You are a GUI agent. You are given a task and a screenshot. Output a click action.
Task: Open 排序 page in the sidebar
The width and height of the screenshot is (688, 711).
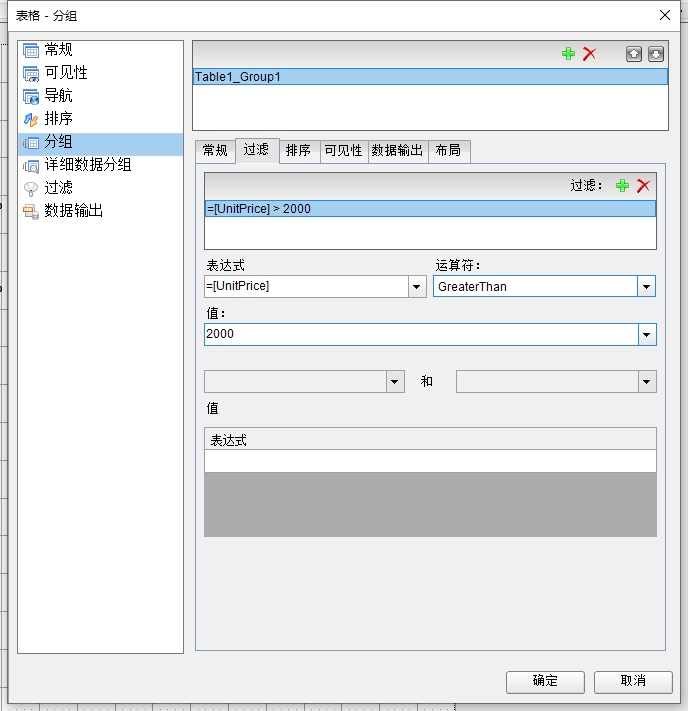click(x=58, y=119)
